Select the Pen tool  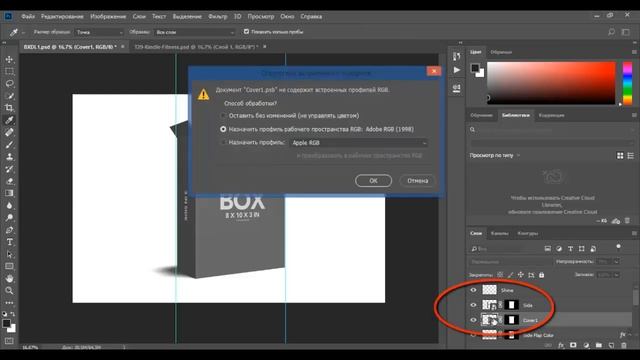[x=9, y=230]
